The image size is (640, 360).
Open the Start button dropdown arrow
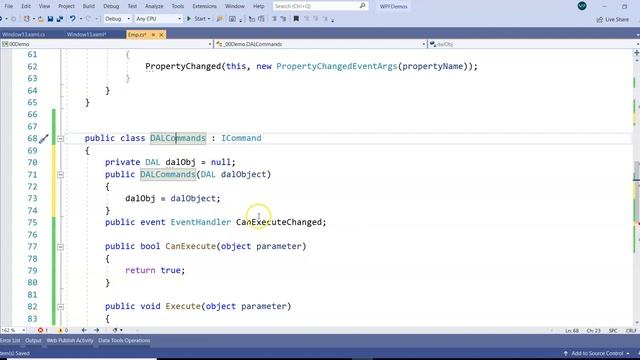(x=209, y=19)
